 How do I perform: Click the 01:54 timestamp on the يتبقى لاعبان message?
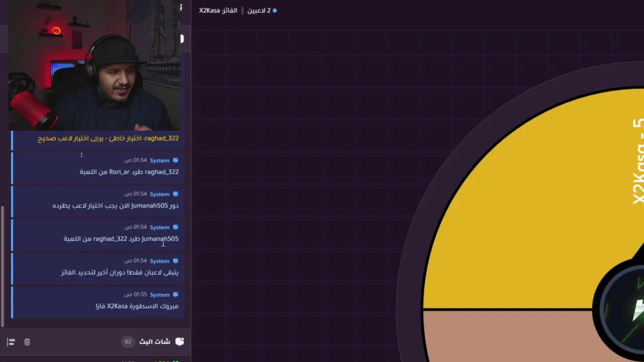point(135,261)
